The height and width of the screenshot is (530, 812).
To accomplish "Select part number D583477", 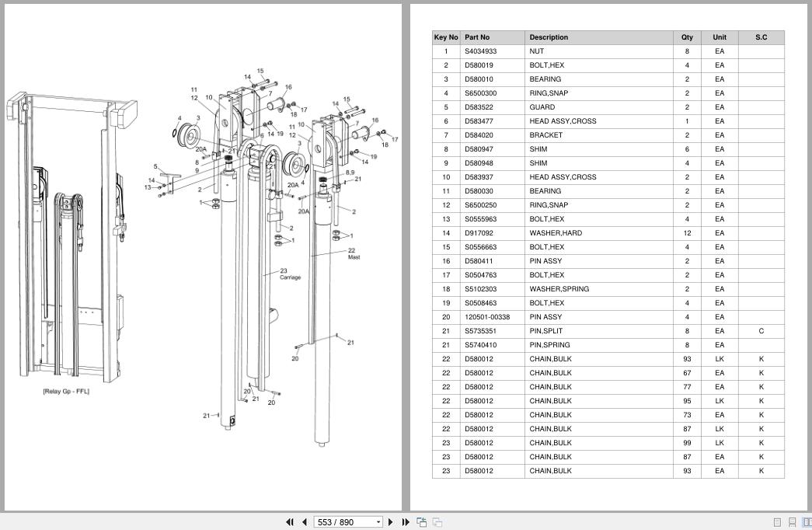I will pyautogui.click(x=479, y=121).
